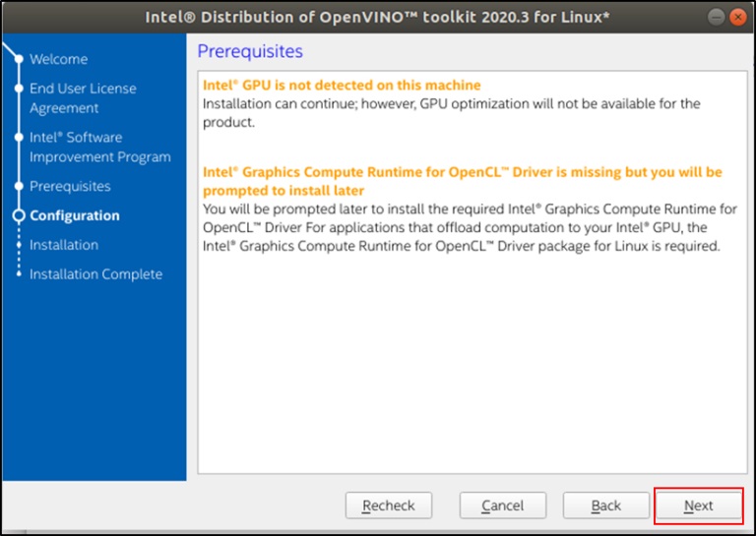This screenshot has height=536, width=756.
Task: Minimize the installer window
Action: (x=716, y=18)
